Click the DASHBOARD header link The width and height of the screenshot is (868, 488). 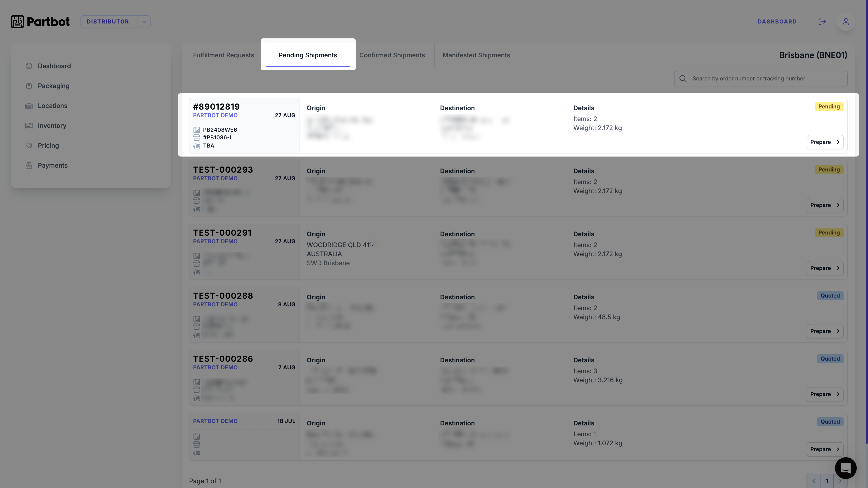(777, 21)
